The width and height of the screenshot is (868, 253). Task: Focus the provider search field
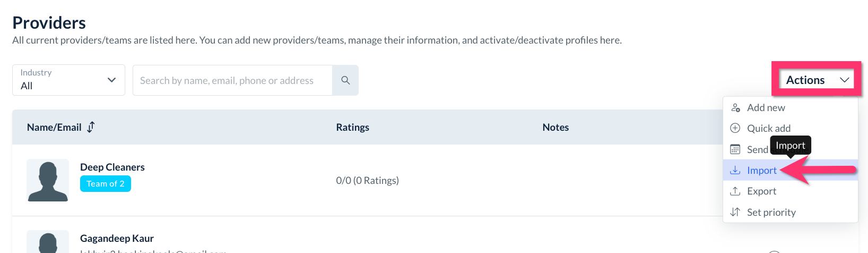[x=232, y=80]
